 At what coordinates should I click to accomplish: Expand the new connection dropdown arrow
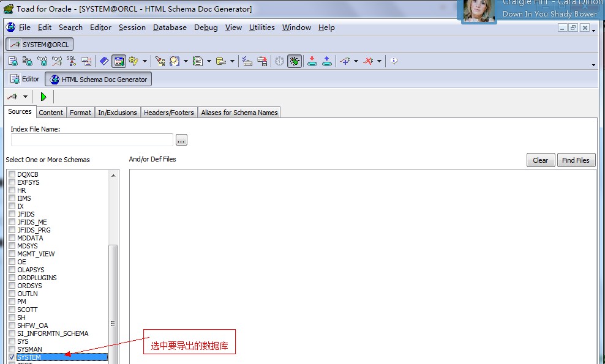356,61
